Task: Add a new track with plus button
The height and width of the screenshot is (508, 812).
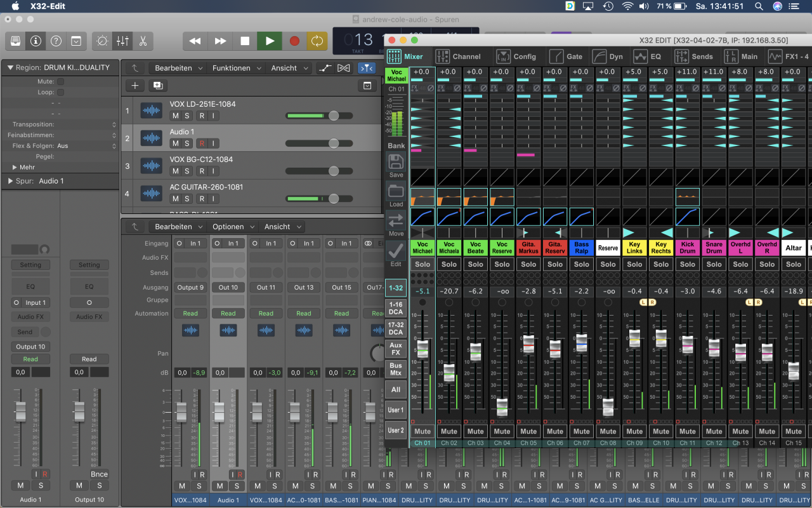Action: coord(135,86)
